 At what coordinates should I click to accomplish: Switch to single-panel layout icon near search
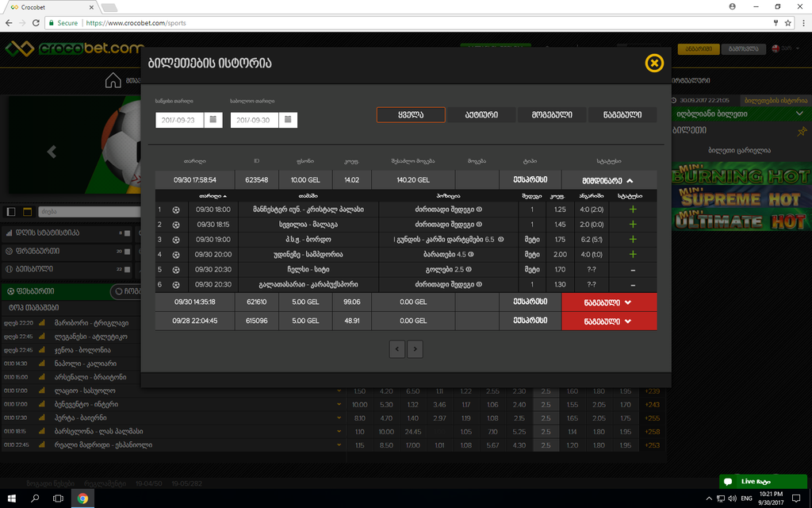click(11, 211)
